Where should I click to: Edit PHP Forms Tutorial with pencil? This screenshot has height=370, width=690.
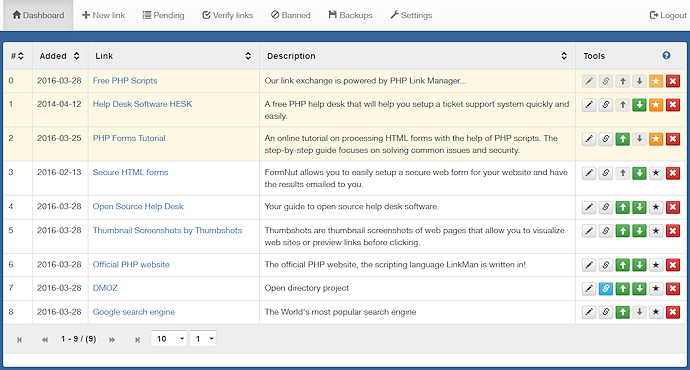(x=589, y=139)
